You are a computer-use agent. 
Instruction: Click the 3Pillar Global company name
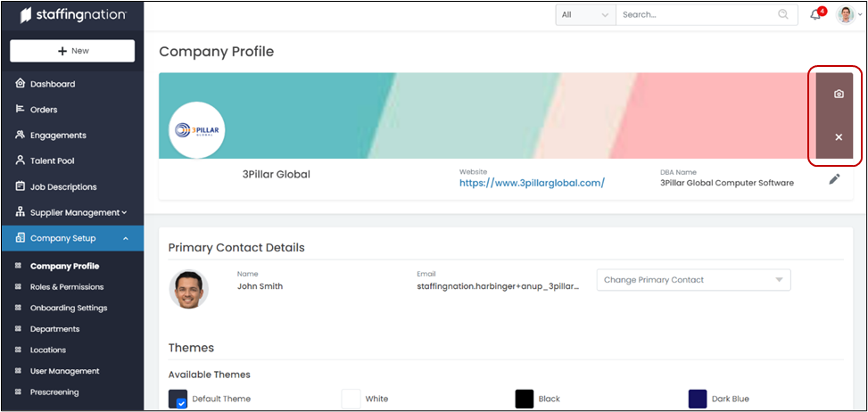[x=277, y=174]
